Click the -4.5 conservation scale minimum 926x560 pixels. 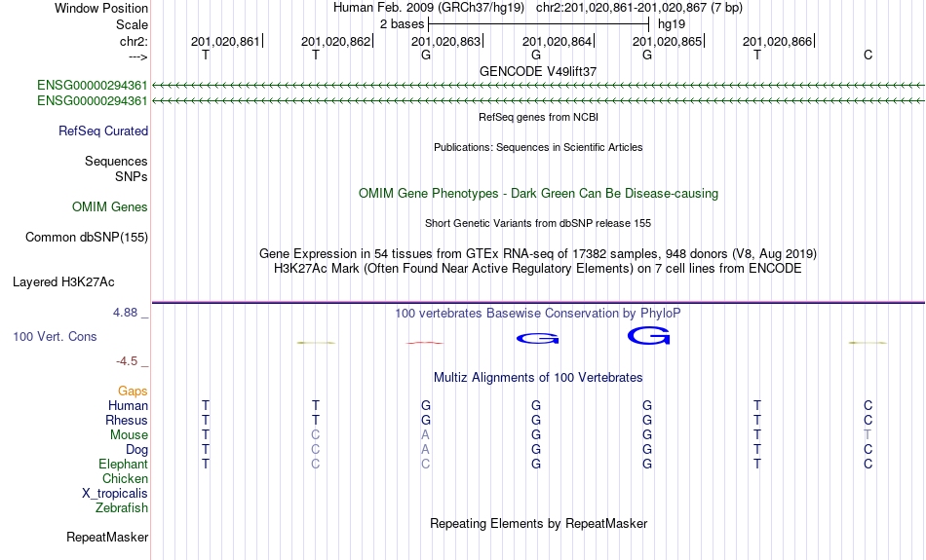tap(127, 361)
